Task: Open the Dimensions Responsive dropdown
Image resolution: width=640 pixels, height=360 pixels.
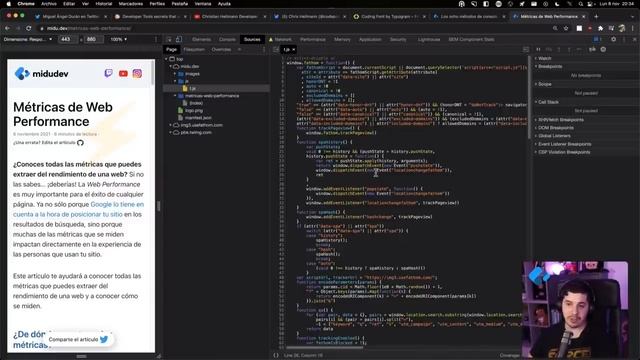Action: tap(28, 40)
